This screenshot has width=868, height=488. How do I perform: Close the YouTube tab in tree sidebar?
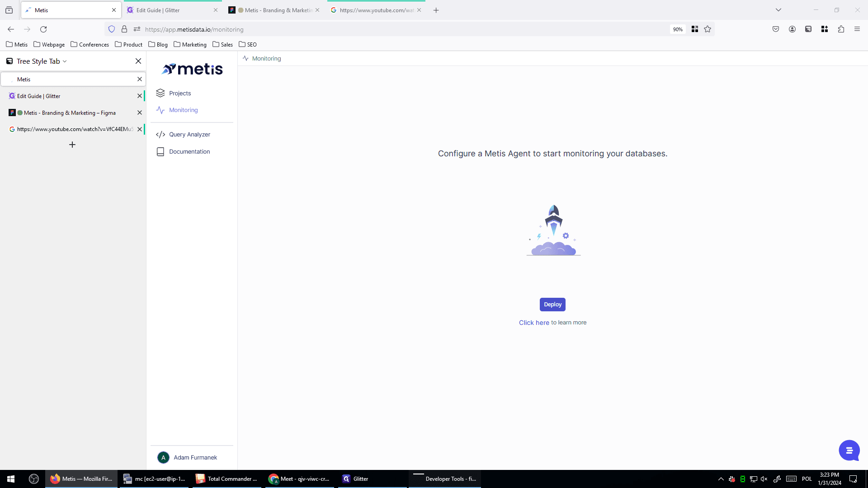click(x=140, y=129)
